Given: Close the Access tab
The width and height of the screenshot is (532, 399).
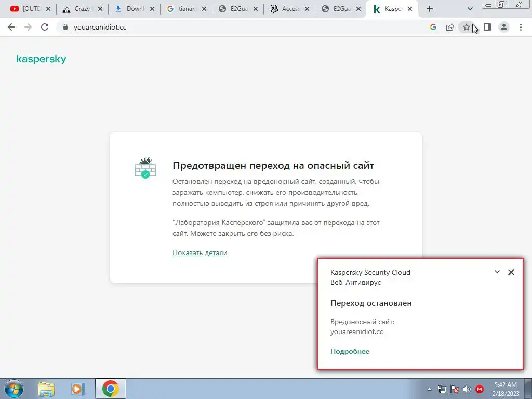Looking at the screenshot, I should [x=307, y=9].
